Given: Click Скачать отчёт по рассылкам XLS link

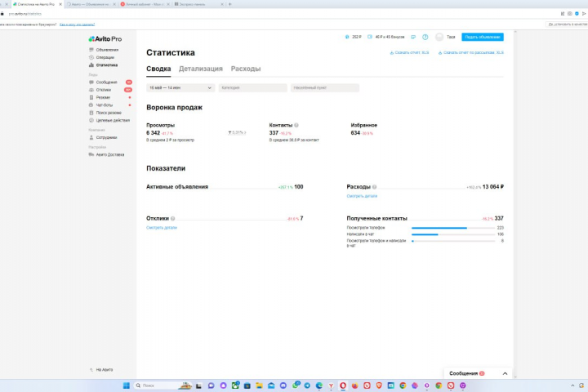Looking at the screenshot, I should pyautogui.click(x=471, y=52).
